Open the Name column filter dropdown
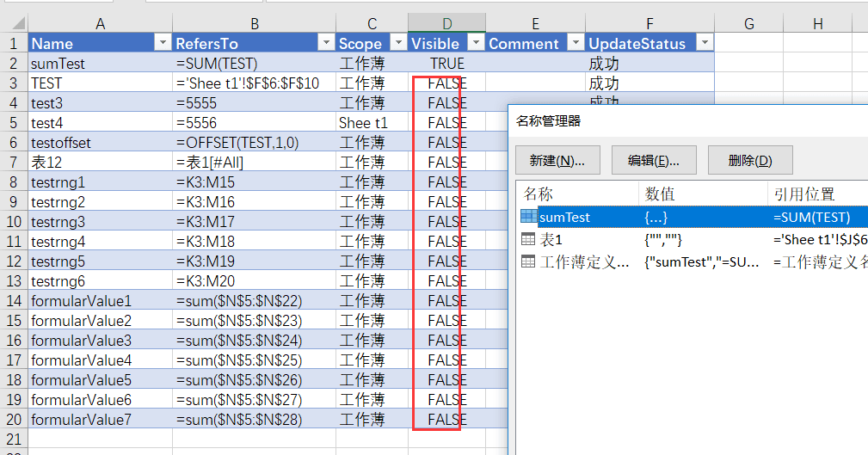The height and width of the screenshot is (455, 868). (163, 43)
